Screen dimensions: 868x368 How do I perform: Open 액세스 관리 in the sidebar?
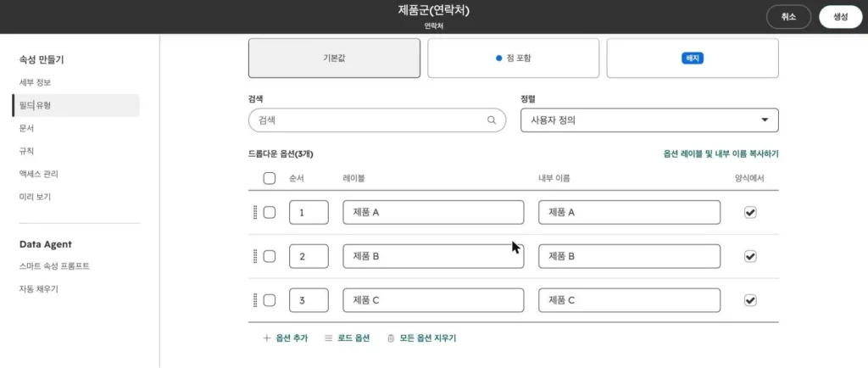39,174
